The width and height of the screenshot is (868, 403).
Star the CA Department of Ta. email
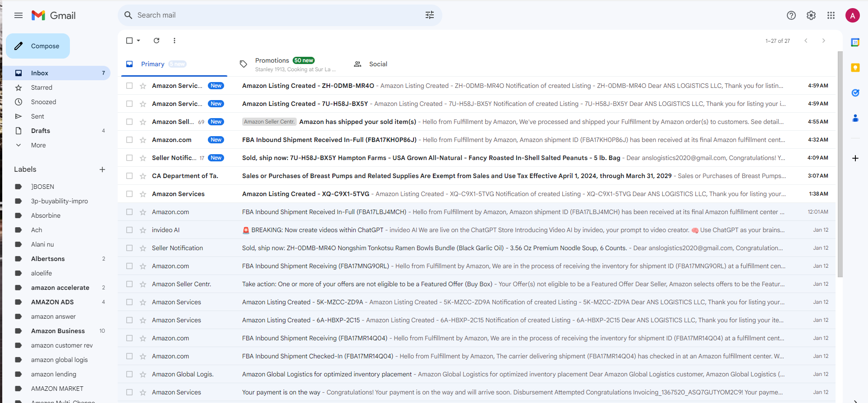point(143,176)
